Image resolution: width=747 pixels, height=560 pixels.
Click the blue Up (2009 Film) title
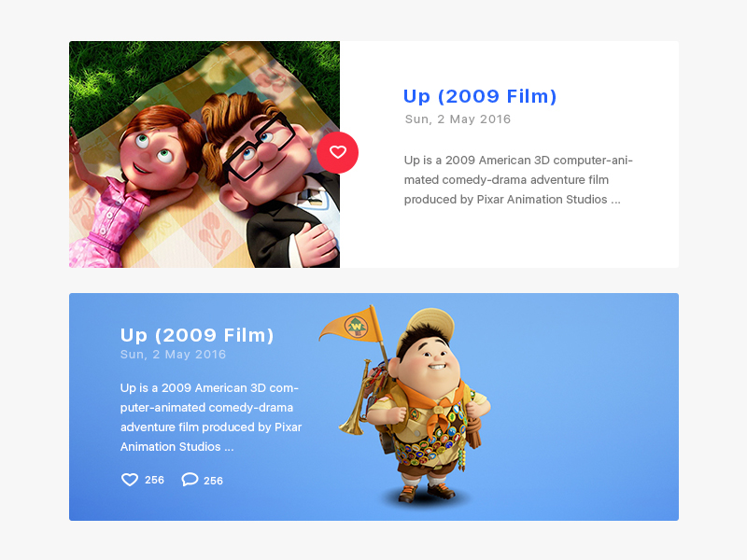[x=480, y=96]
